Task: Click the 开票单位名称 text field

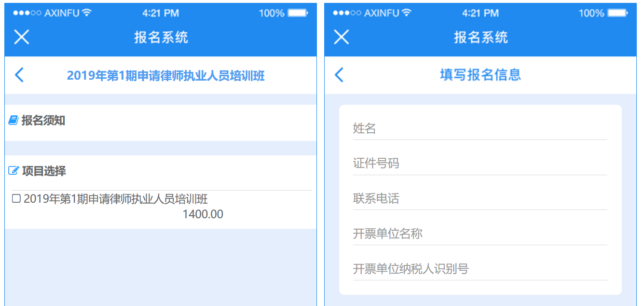Action: pos(480,234)
